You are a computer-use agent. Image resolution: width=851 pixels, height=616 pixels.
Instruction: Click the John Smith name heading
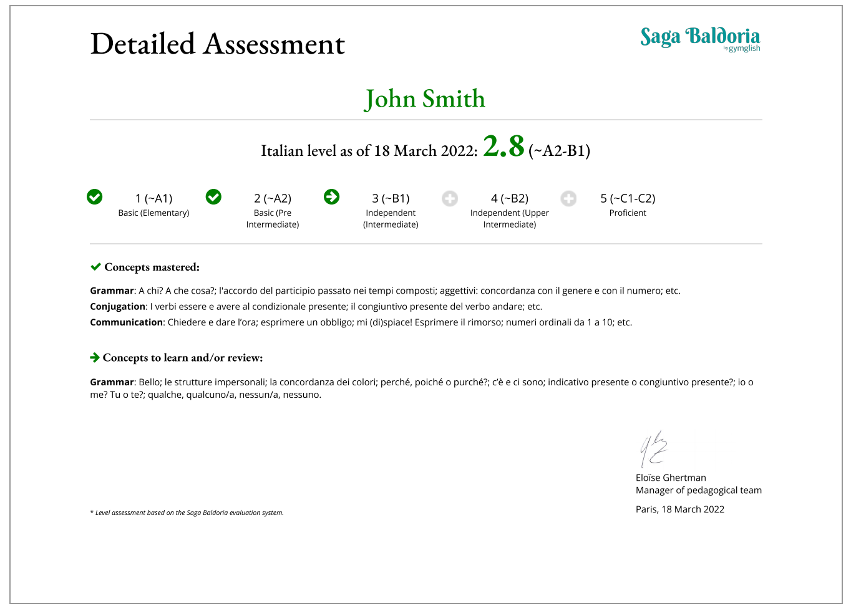[425, 99]
